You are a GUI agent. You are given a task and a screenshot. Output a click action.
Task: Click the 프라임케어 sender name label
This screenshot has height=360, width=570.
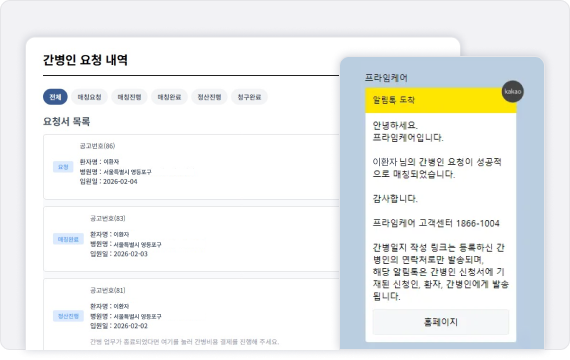point(386,78)
